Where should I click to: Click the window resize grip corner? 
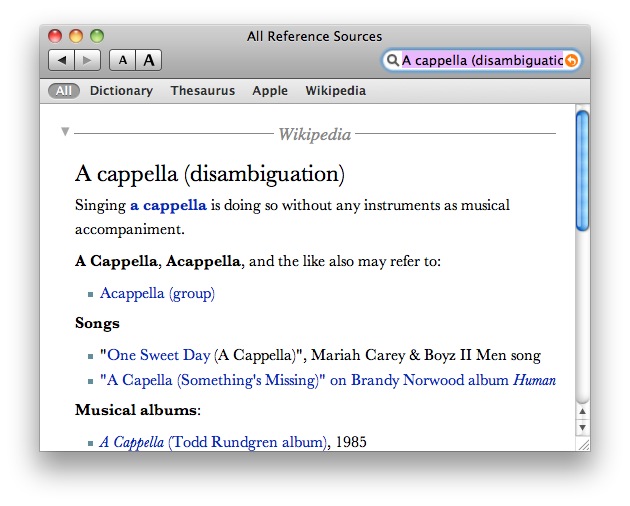[x=584, y=445]
